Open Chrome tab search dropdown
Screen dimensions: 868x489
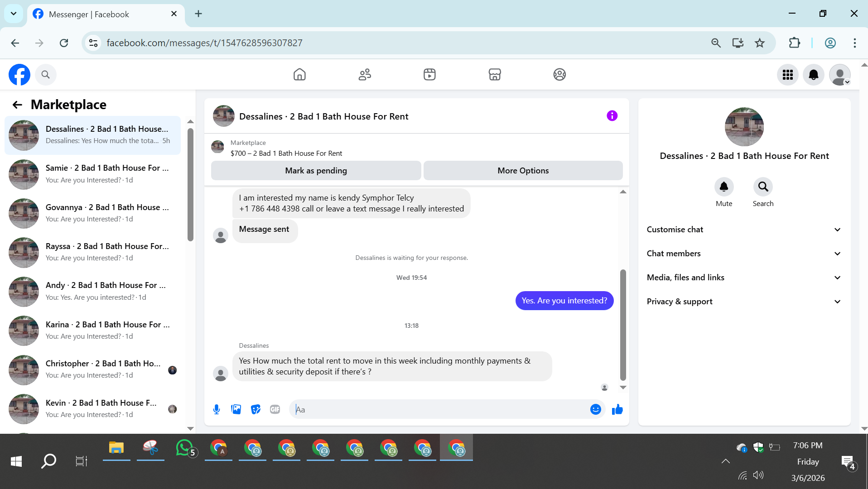[x=14, y=14]
